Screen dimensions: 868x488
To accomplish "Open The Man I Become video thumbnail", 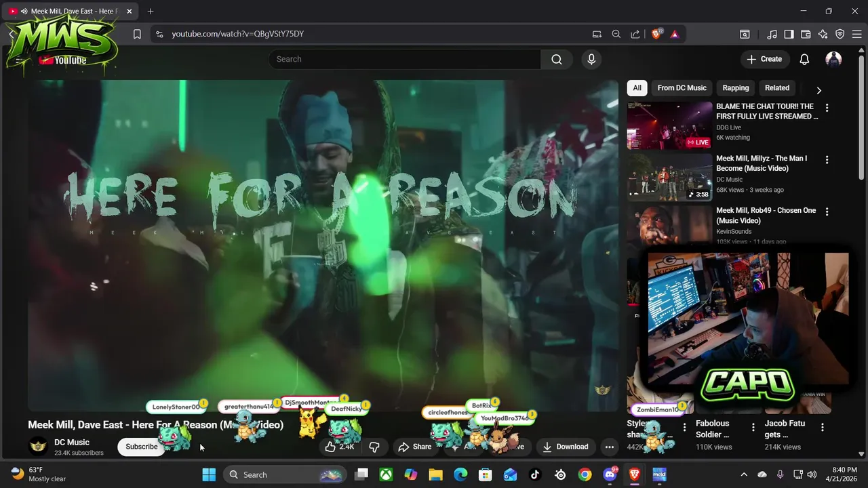I will point(669,178).
